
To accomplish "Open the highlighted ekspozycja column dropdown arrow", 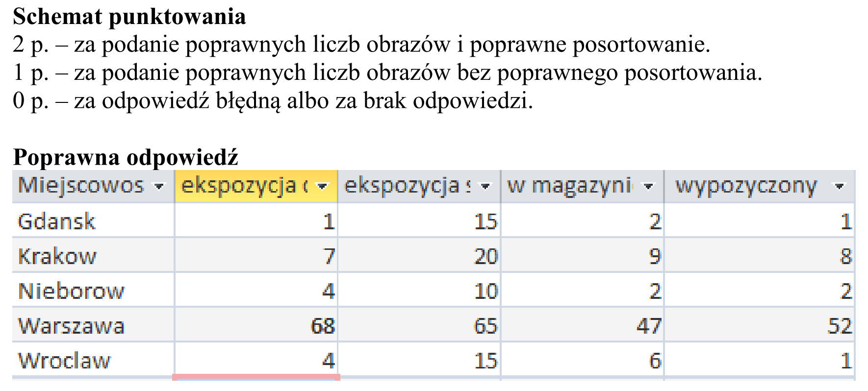I will (x=322, y=187).
